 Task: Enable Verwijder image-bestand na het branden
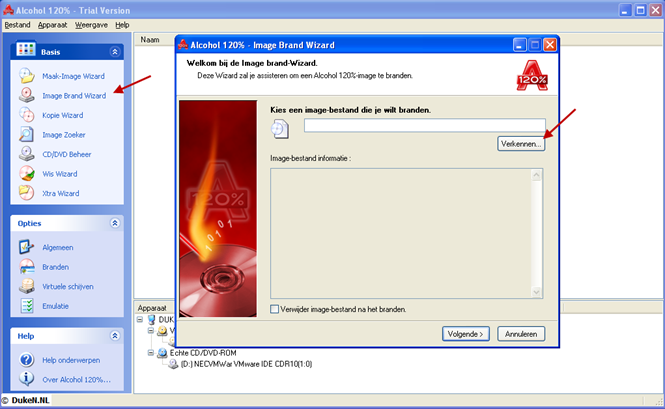tap(274, 309)
